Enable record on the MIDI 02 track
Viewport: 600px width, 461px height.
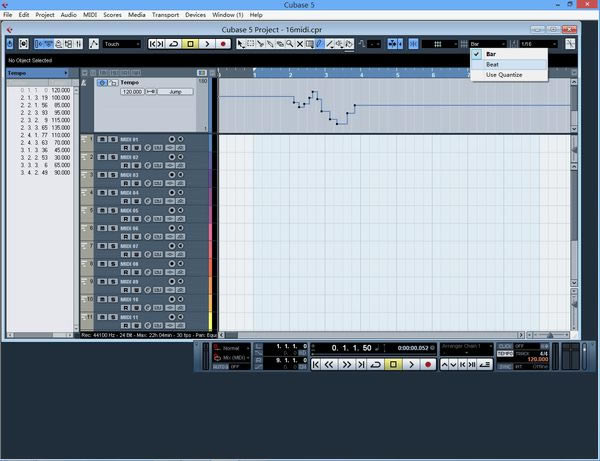pos(171,157)
